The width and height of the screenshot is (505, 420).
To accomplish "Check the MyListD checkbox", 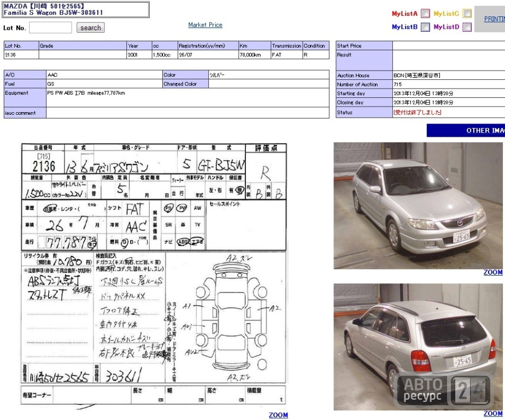I will click(467, 27).
